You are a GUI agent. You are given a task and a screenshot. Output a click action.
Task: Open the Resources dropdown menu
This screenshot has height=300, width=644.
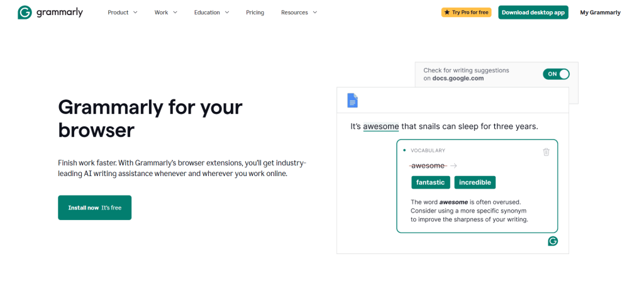click(x=299, y=13)
